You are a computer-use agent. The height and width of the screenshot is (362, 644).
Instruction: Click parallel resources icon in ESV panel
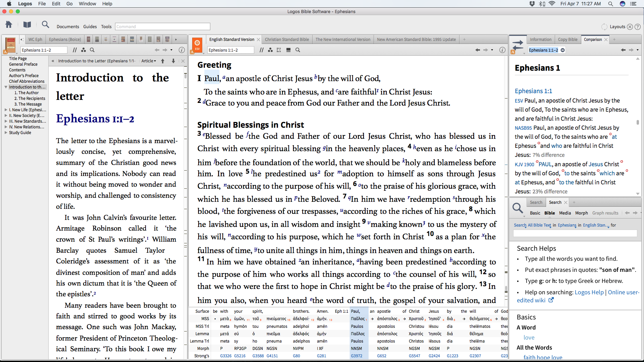[x=261, y=50]
